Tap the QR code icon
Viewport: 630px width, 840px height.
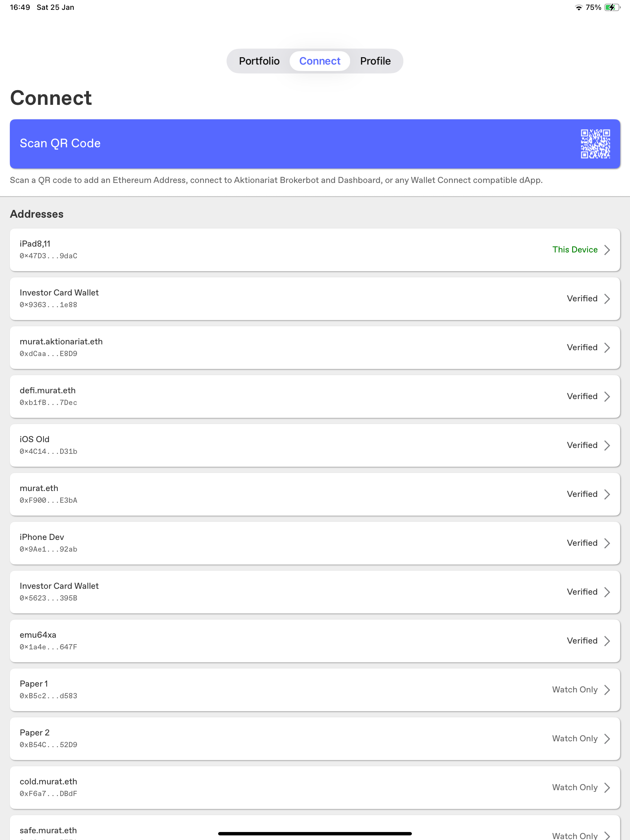(595, 144)
